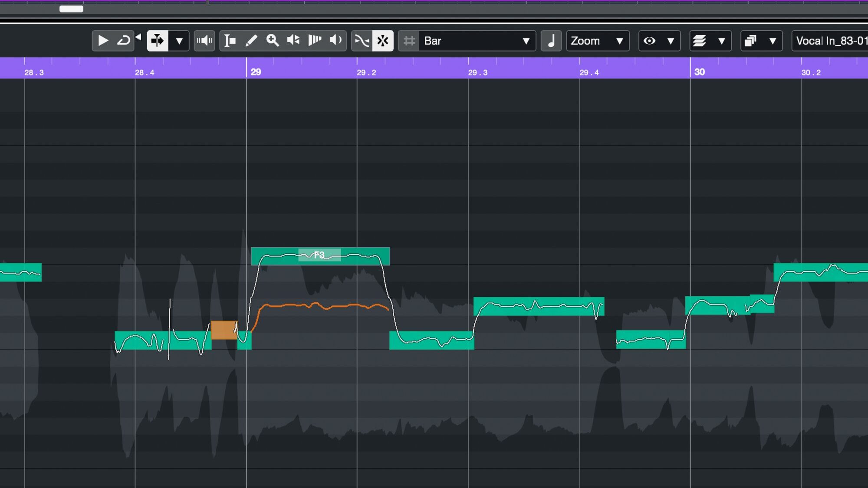Select the Time Warp tool
Viewport: 868px width, 488px height.
coord(315,41)
